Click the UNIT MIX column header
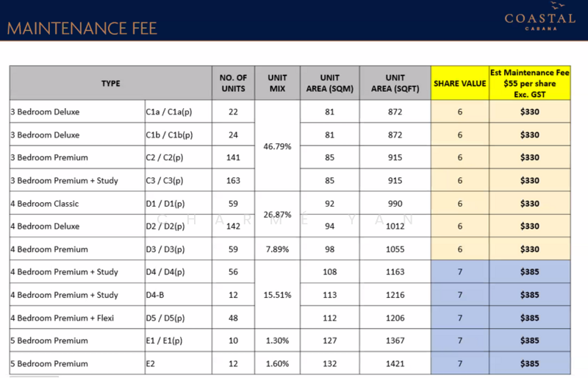588x378 pixels. [277, 83]
